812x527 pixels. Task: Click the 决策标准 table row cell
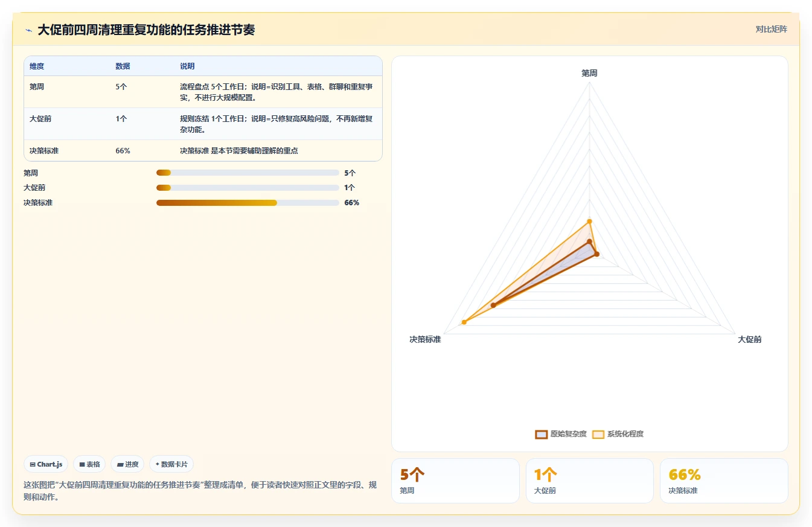point(45,151)
